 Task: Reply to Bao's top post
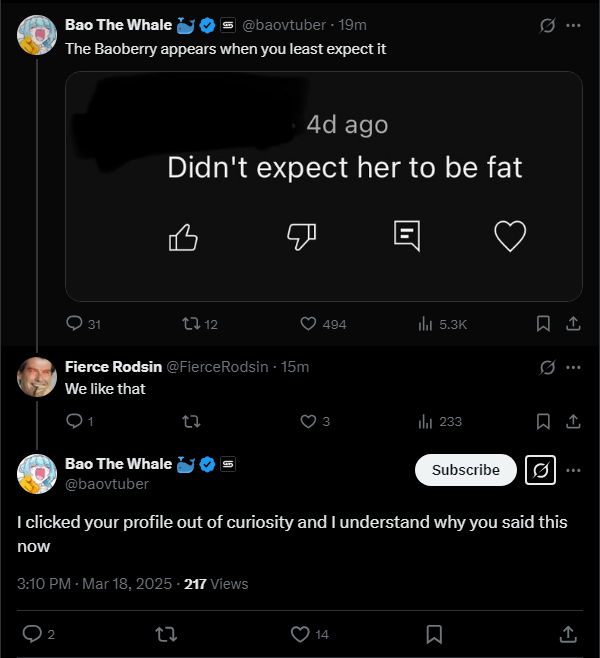click(x=73, y=324)
